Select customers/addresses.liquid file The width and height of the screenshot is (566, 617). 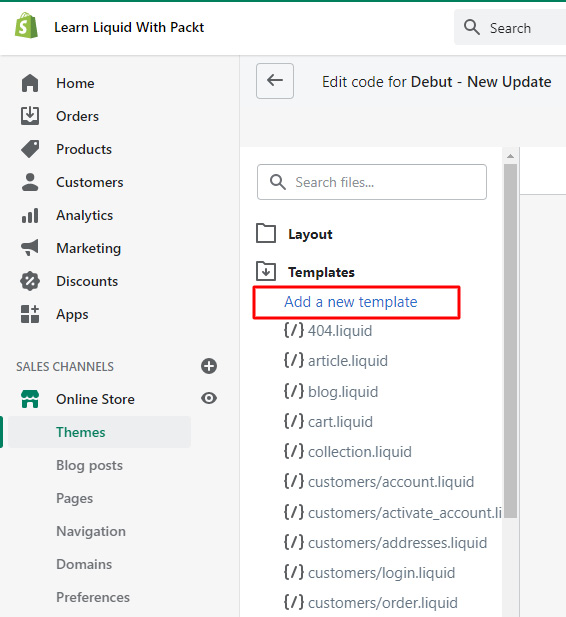pos(398,543)
